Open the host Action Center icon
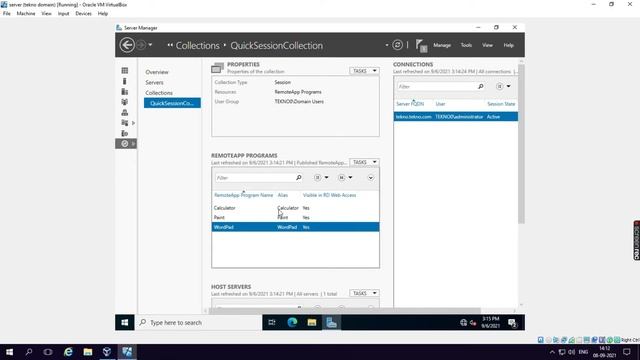Screen dimensions: 640x360 point(627,352)
